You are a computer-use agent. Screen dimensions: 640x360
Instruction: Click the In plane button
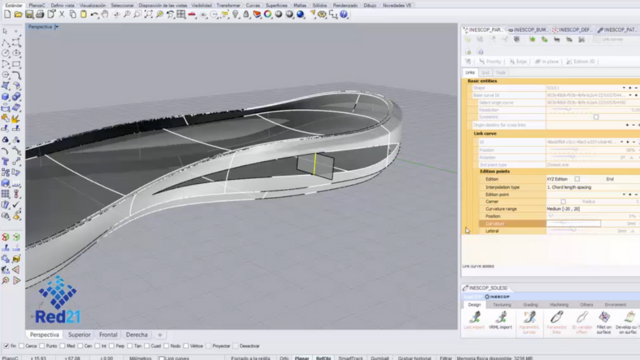pos(547,62)
